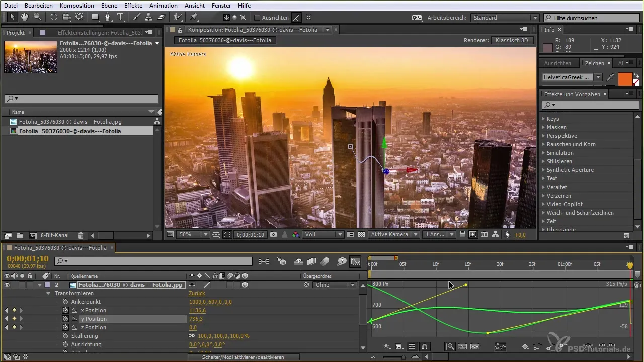
Task: Expand the Simulation effects category
Action: [543, 153]
